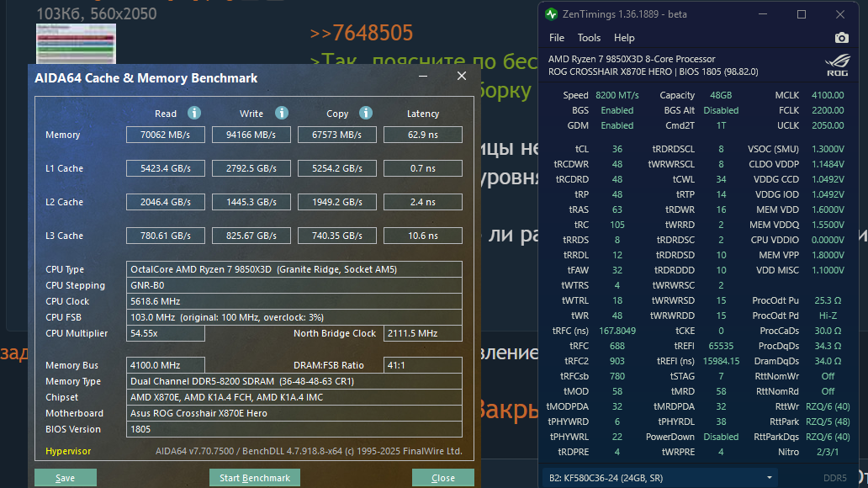Click the MEM VDD value 1.6000V
This screenshot has width=868, height=488.
click(x=828, y=210)
